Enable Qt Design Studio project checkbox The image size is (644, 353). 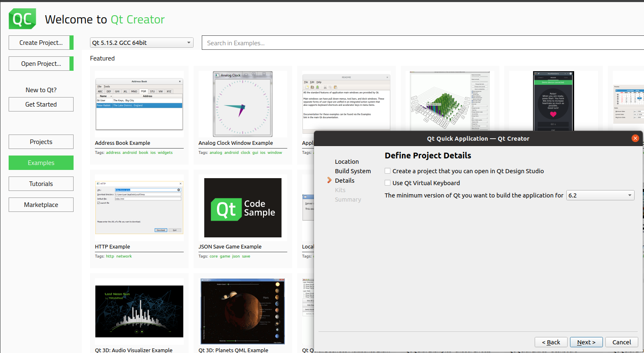point(388,171)
